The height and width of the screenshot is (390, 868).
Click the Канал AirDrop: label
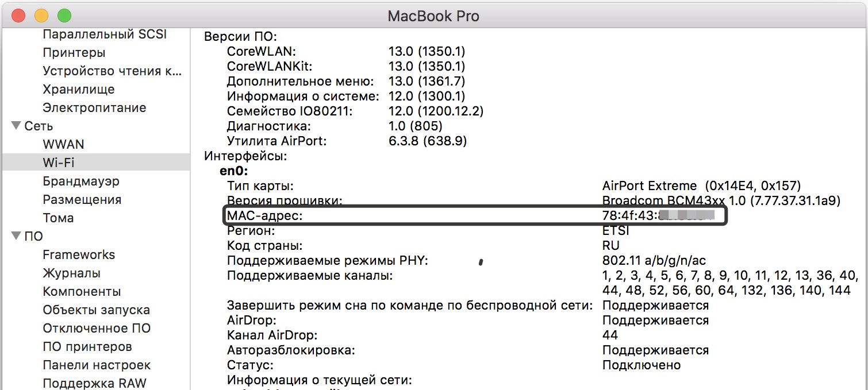point(272,335)
